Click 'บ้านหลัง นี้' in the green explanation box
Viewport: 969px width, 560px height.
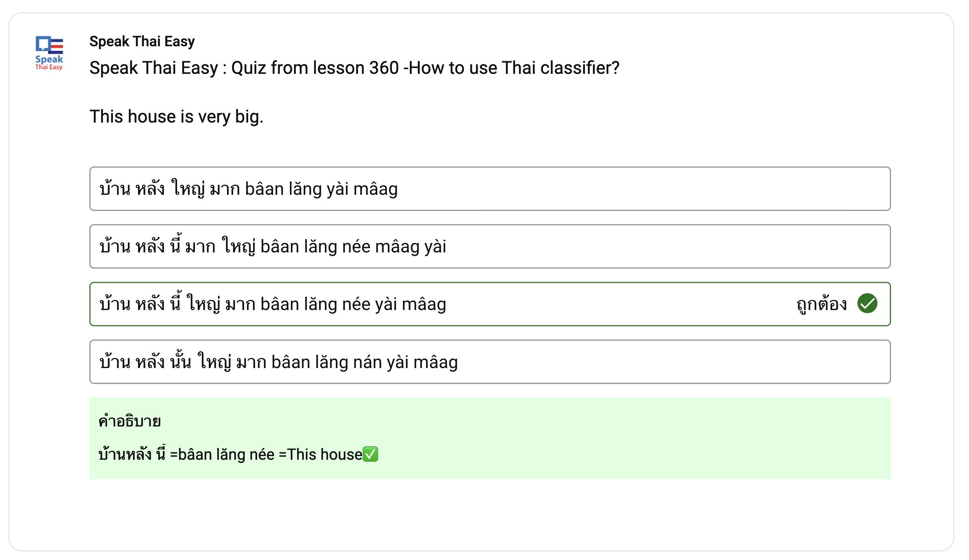(132, 454)
